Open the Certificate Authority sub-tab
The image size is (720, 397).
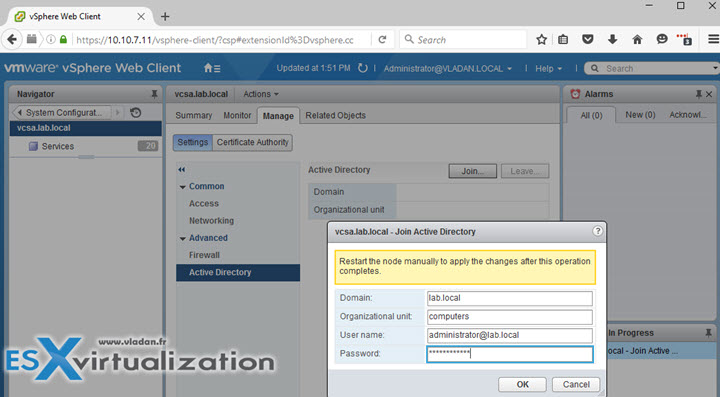coord(253,142)
